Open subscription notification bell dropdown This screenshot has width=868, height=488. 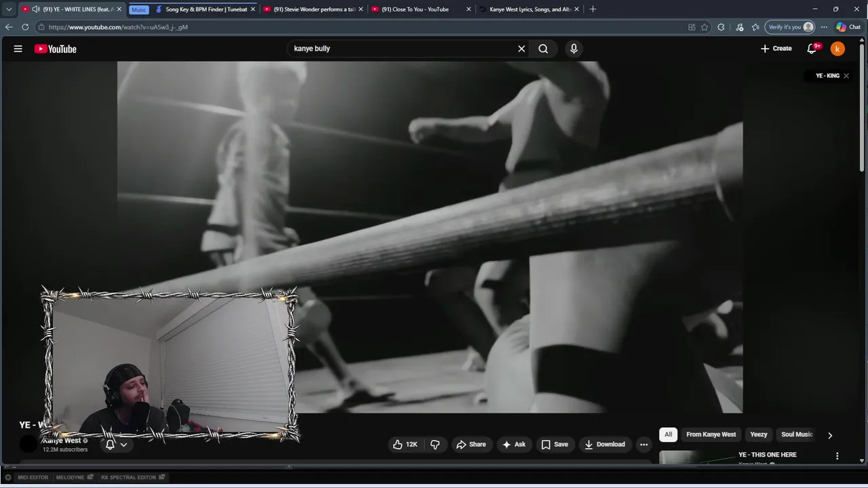pyautogui.click(x=115, y=445)
